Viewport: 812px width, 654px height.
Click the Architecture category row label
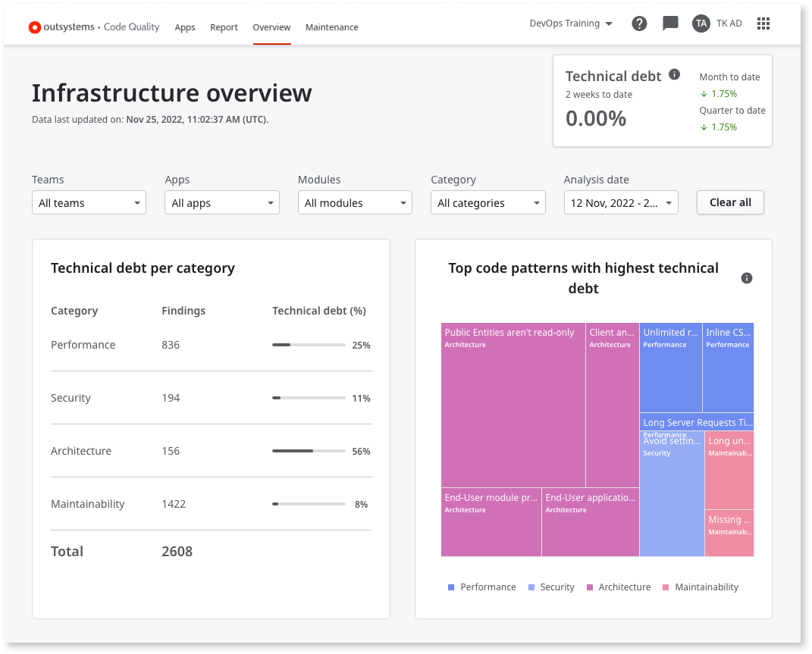click(81, 451)
